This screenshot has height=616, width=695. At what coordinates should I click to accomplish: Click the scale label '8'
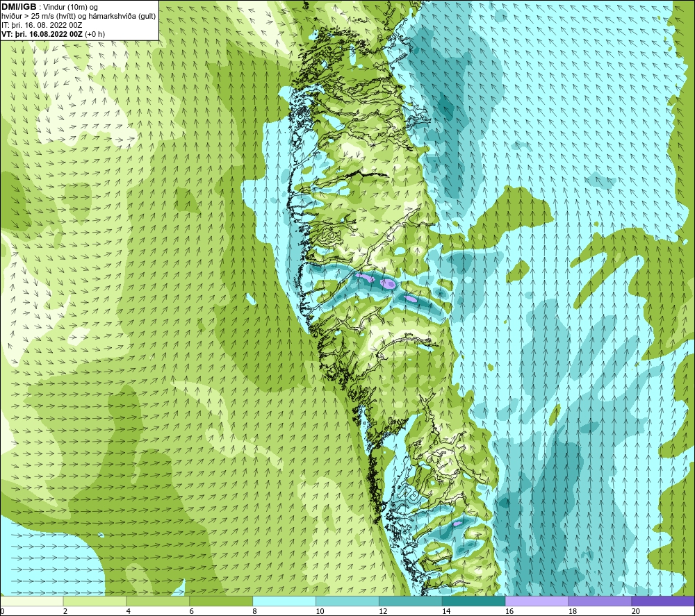click(255, 611)
